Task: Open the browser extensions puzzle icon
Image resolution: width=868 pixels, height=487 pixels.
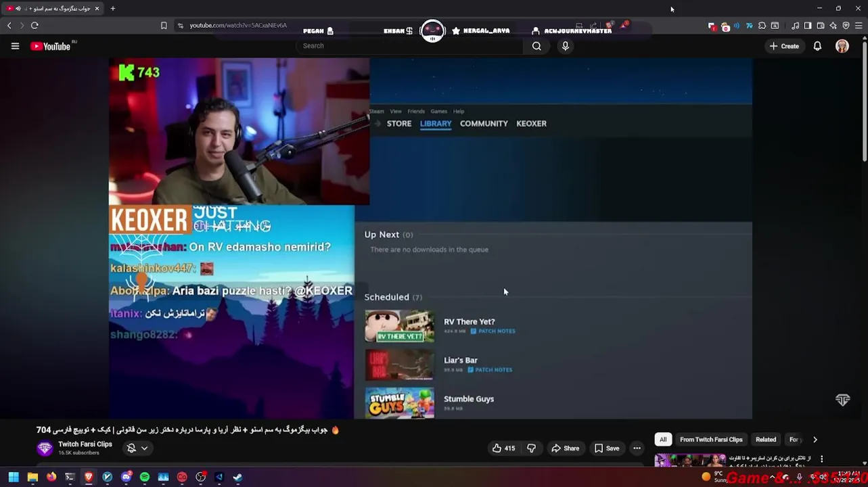Action: point(762,26)
